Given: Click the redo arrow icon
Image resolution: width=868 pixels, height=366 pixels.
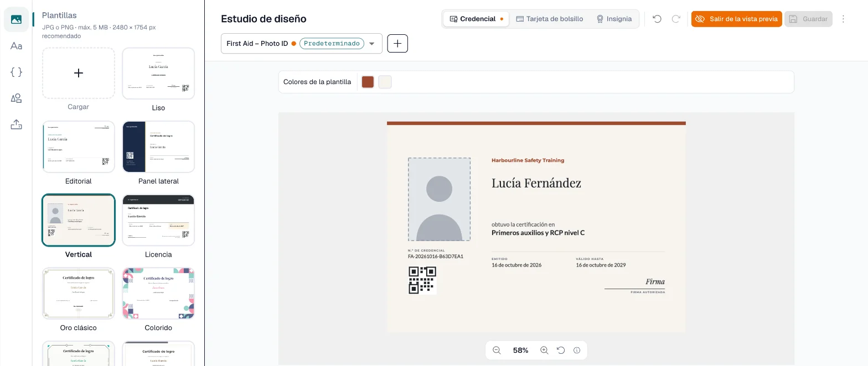Looking at the screenshot, I should [x=676, y=19].
